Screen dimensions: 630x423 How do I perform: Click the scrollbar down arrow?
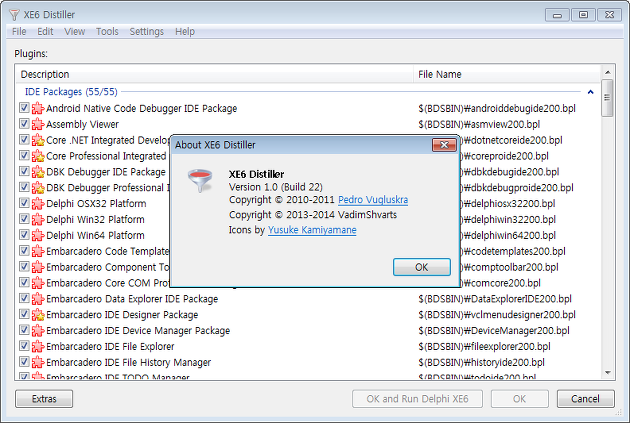[607, 373]
